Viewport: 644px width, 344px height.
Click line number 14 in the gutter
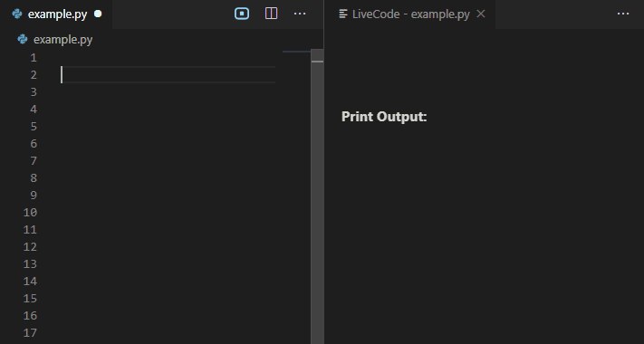(30, 282)
